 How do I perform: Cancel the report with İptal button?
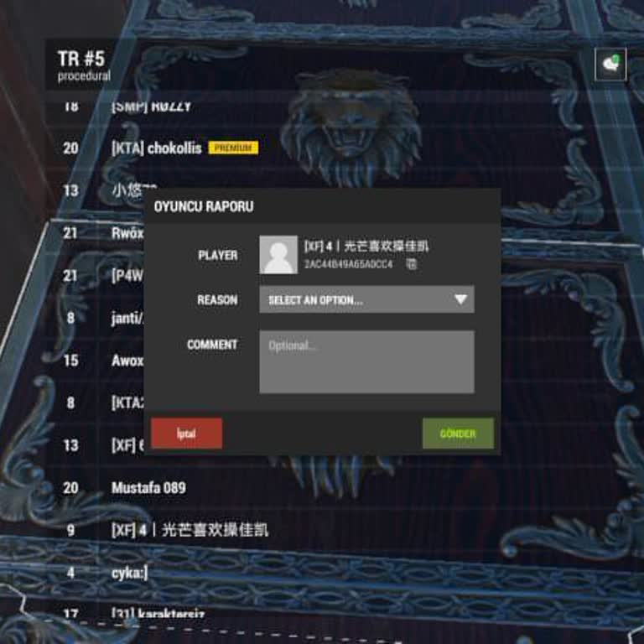pyautogui.click(x=186, y=434)
